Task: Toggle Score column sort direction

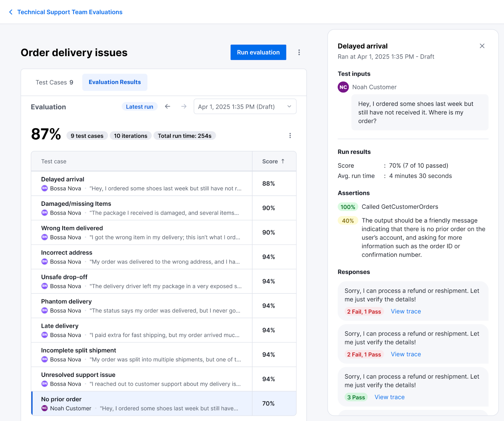Action: pyautogui.click(x=274, y=161)
